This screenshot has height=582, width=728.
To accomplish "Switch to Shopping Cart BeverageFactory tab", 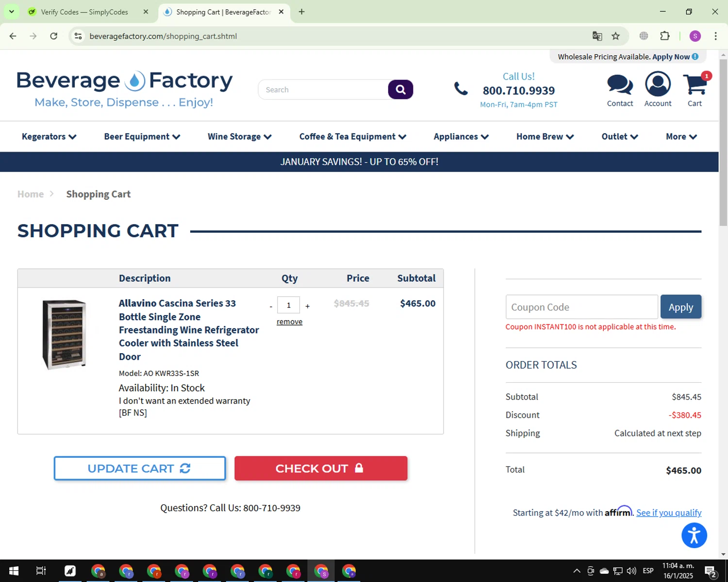I will click(223, 12).
